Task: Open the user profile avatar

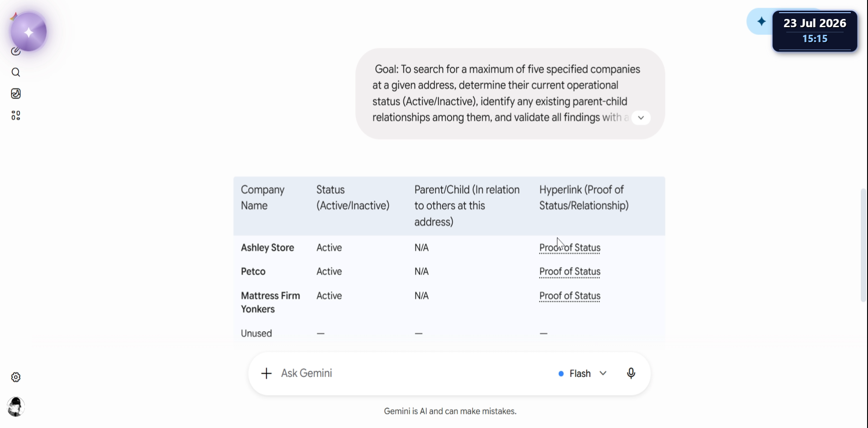Action: pos(16,407)
